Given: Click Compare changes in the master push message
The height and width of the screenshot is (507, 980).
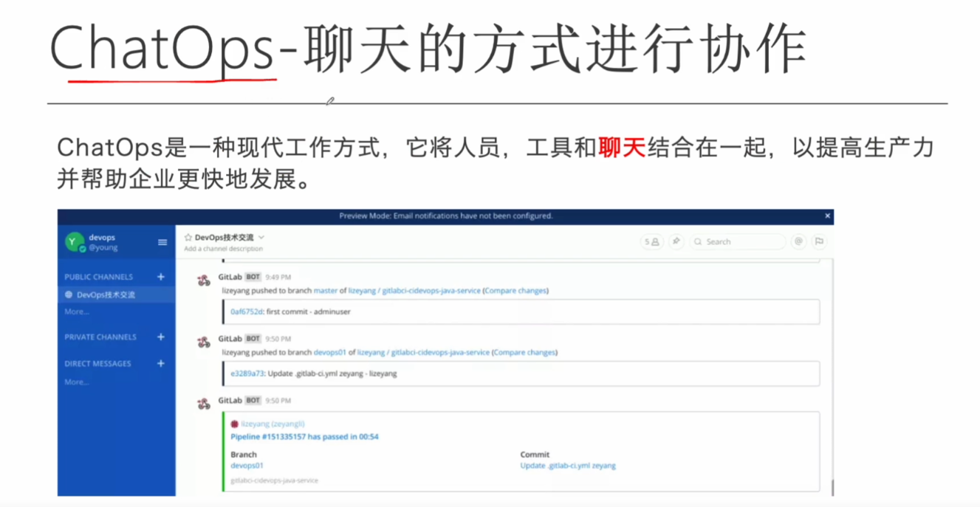Looking at the screenshot, I should click(515, 291).
